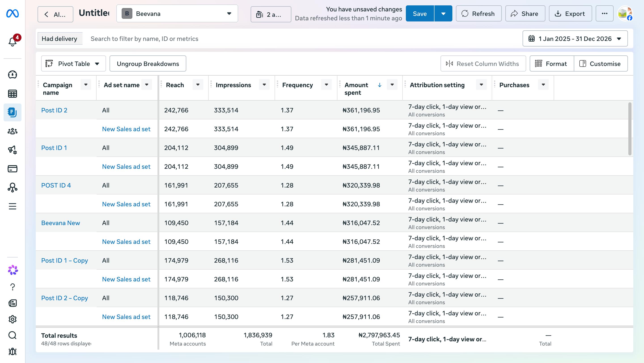This screenshot has width=644, height=363.
Task: Open Ad set name column menu
Action: (147, 85)
